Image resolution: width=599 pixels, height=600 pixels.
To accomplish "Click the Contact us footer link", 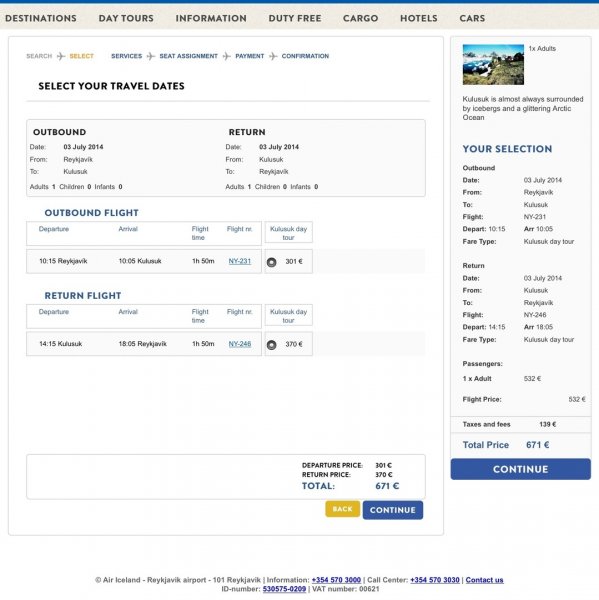I will pyautogui.click(x=484, y=580).
